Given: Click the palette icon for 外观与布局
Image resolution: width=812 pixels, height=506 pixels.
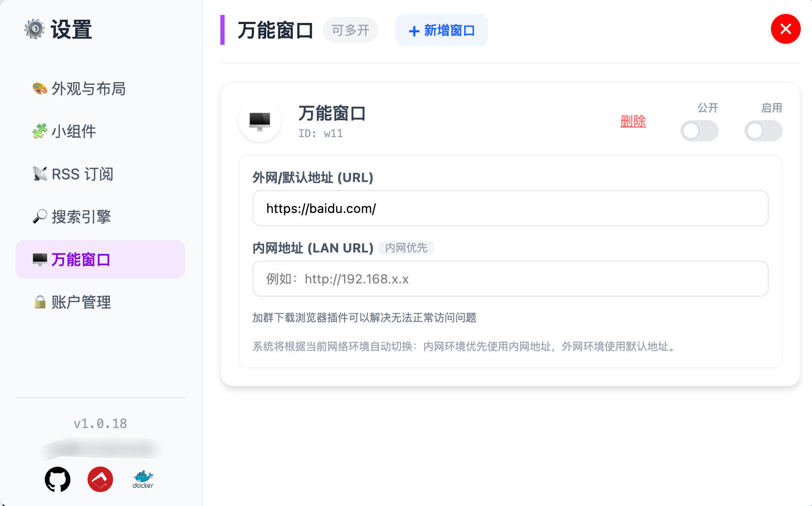Looking at the screenshot, I should (x=39, y=89).
